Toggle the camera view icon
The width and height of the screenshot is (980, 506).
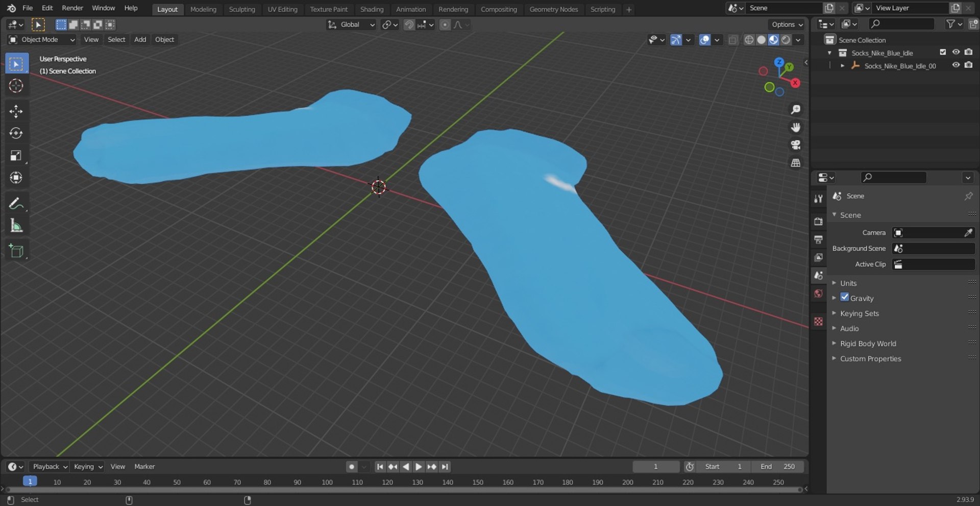[795, 145]
